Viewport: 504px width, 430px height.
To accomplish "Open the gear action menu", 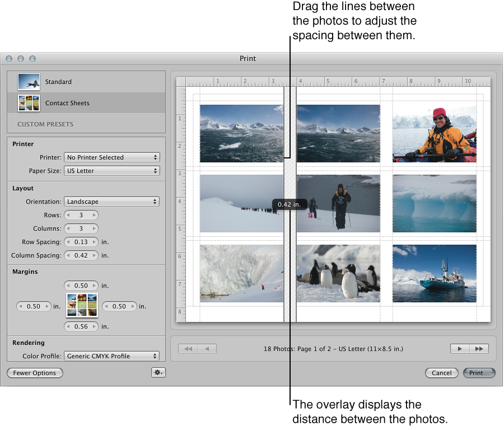I will [x=158, y=372].
